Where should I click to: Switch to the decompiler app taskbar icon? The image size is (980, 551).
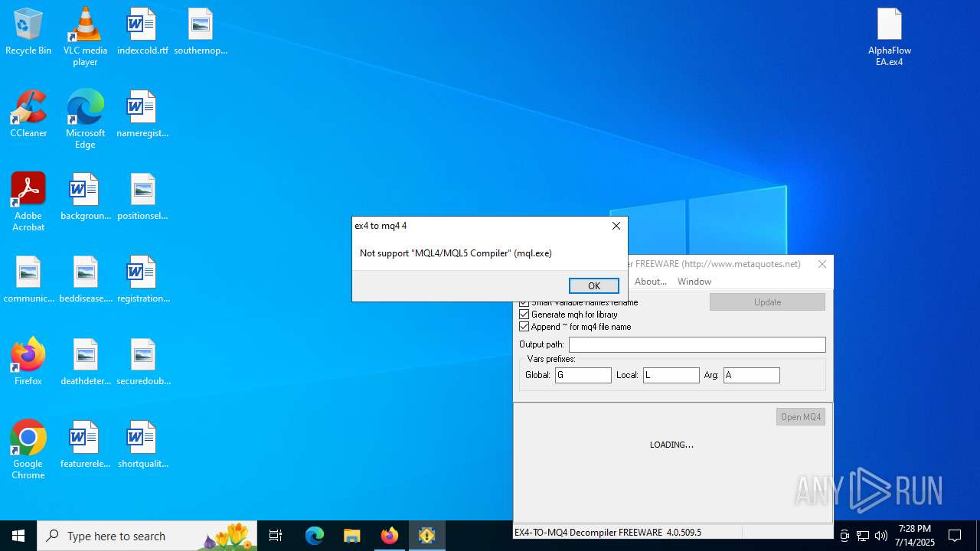(426, 536)
